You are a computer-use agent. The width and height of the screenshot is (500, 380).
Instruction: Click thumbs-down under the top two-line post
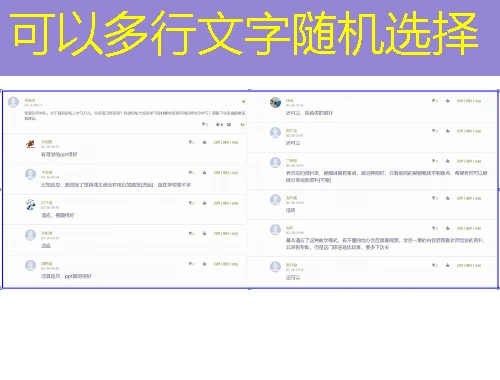click(x=205, y=124)
